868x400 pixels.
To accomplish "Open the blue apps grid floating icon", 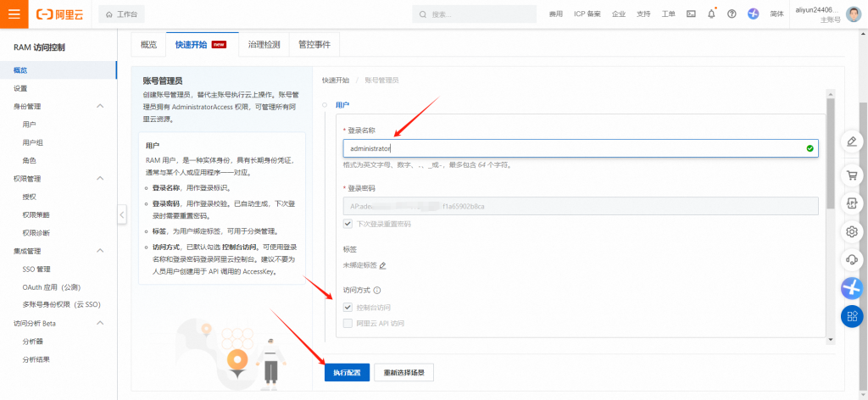I will click(x=852, y=316).
